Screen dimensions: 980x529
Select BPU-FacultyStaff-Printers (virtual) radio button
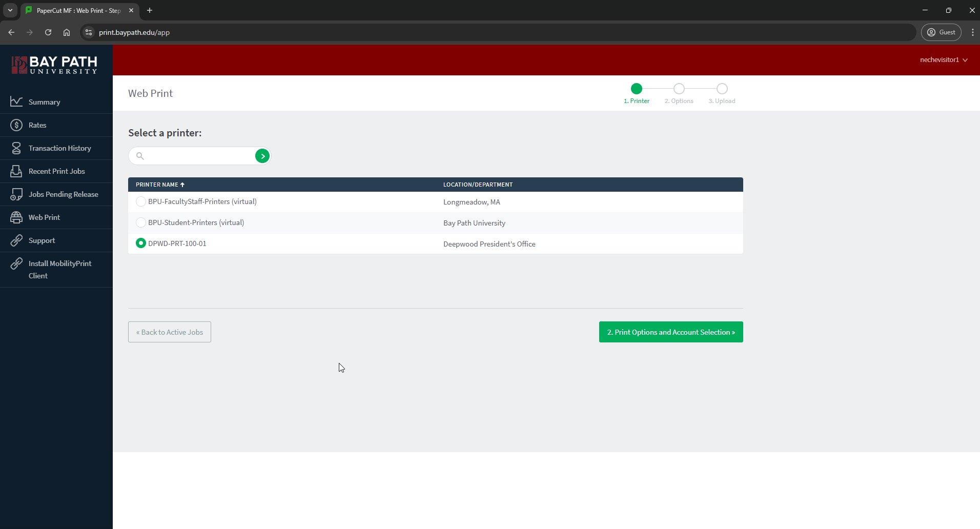140,201
